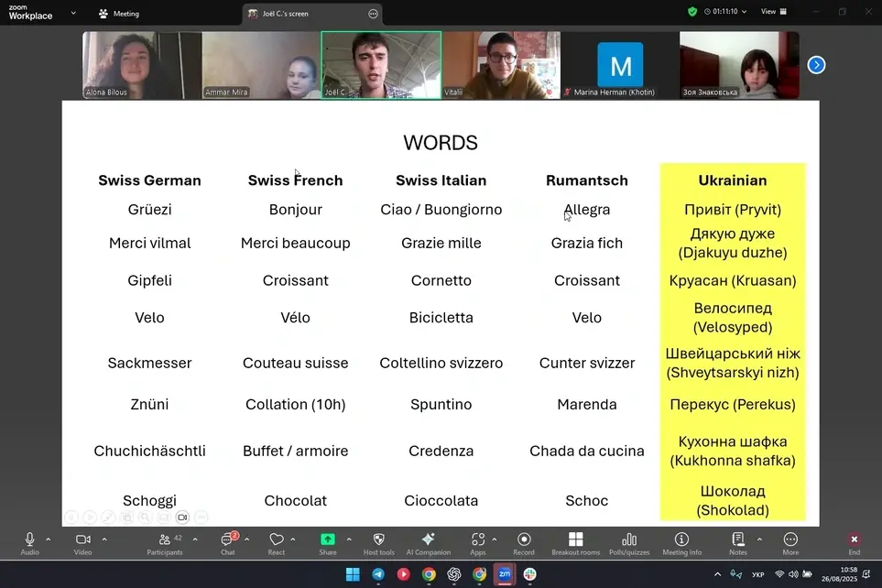The image size is (882, 588).
Task: Expand the audio options arrow
Action: coord(49,539)
